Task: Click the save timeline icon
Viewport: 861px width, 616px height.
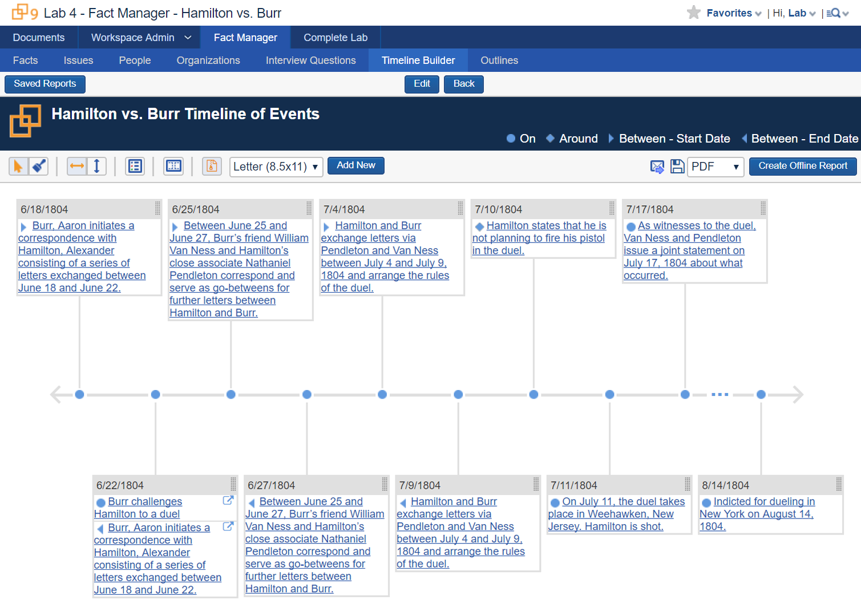Action: (x=677, y=166)
